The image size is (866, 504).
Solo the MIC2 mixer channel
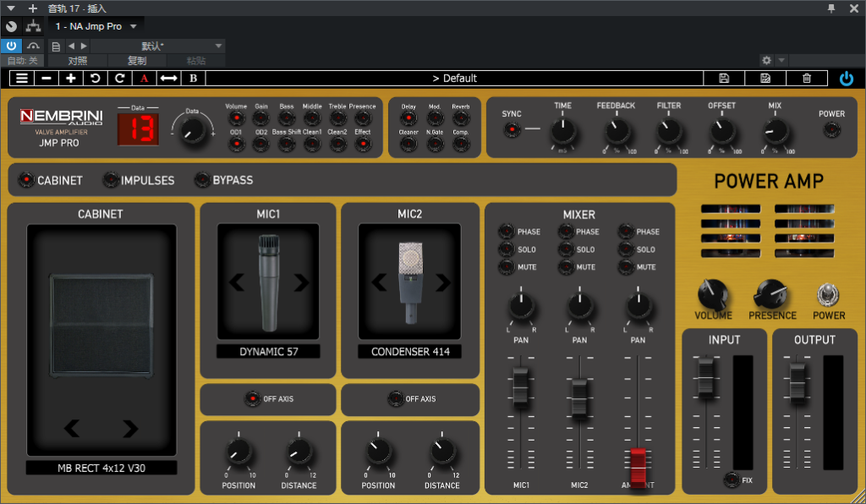pyautogui.click(x=565, y=249)
